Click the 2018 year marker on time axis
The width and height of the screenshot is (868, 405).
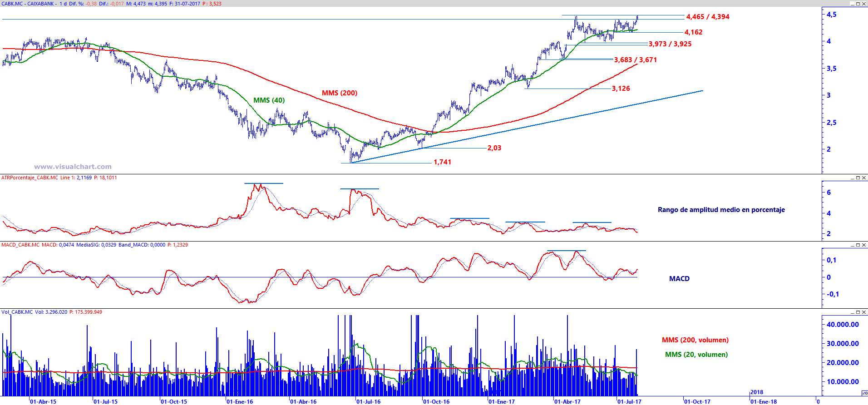point(757,392)
